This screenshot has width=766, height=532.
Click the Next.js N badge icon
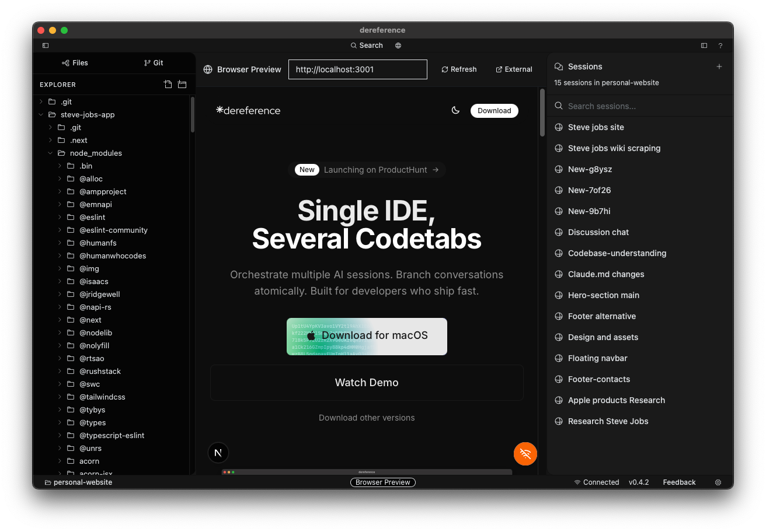[x=218, y=453]
